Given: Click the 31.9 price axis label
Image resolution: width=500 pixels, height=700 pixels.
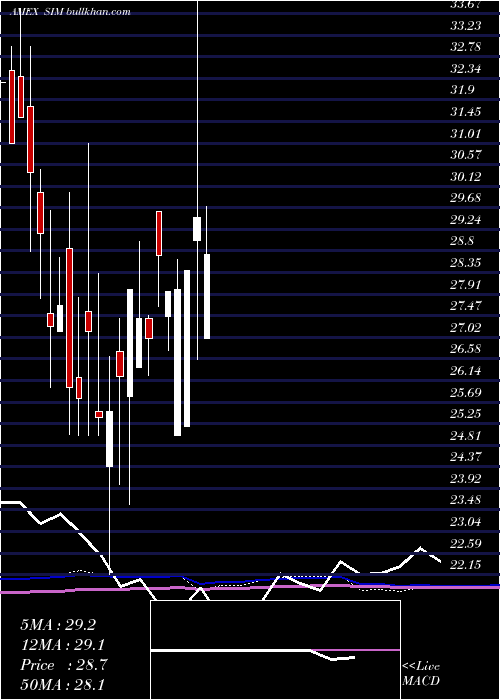Looking at the screenshot, I should [x=462, y=91].
